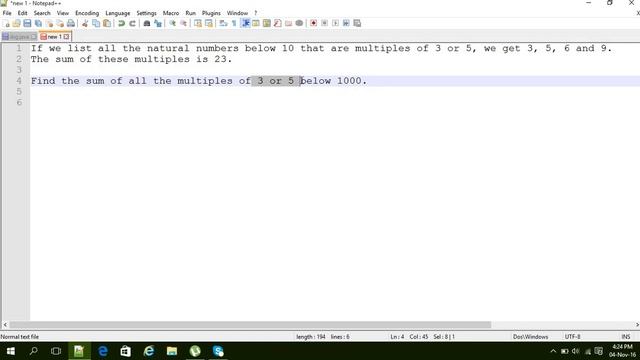
Task: Open the Plugins menu
Action: point(211,13)
